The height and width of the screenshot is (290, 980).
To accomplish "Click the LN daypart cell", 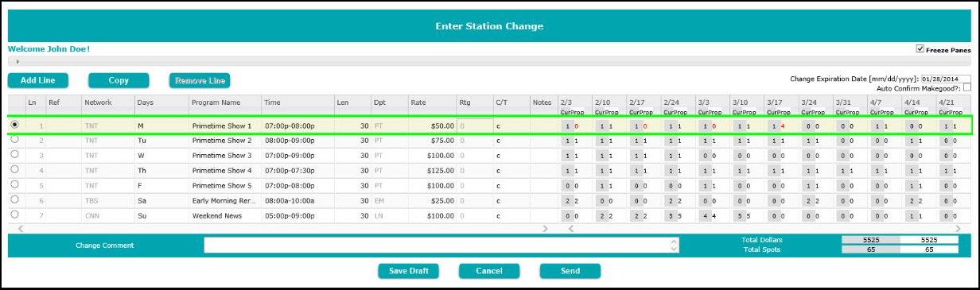I will coord(379,215).
